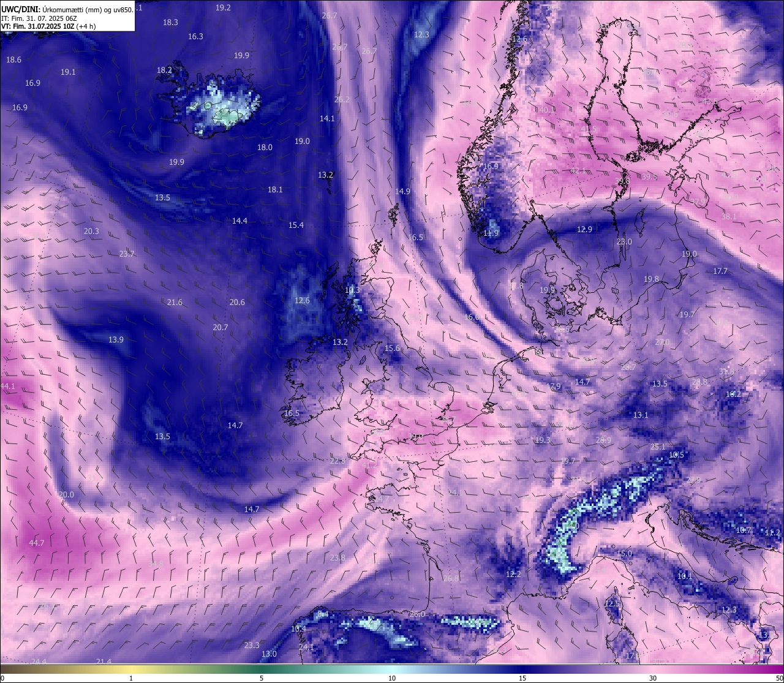Select the 13.1 value label
The height and width of the screenshot is (683, 784).
tap(641, 415)
